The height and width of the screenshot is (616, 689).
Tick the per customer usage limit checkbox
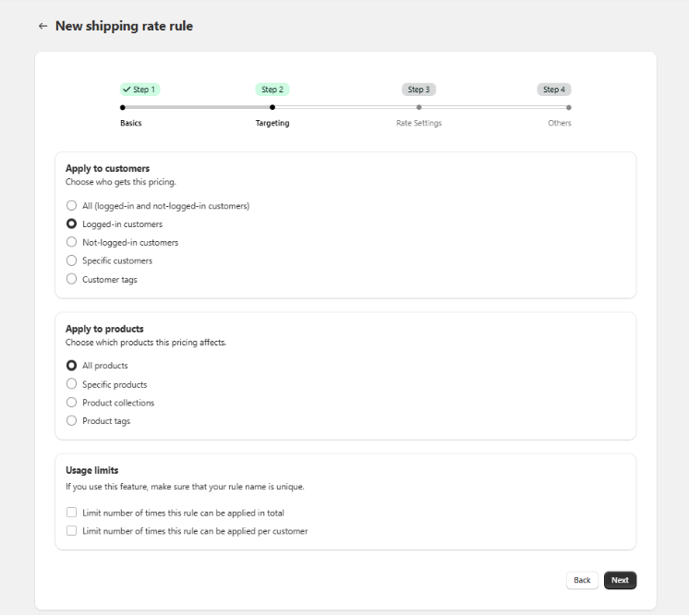click(x=72, y=531)
